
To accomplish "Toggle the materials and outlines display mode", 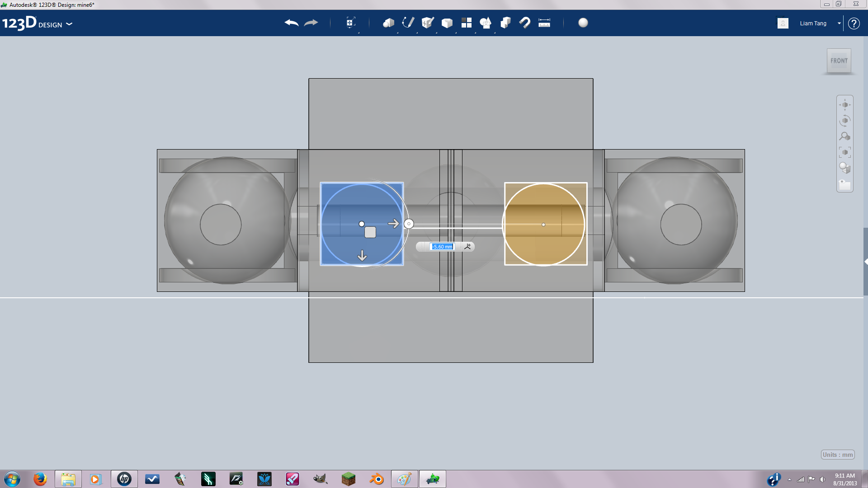I will pyautogui.click(x=845, y=168).
